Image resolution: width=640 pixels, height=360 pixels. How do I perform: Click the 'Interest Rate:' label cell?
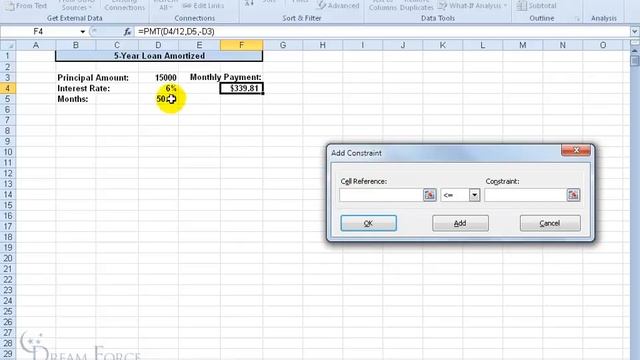(x=84, y=88)
